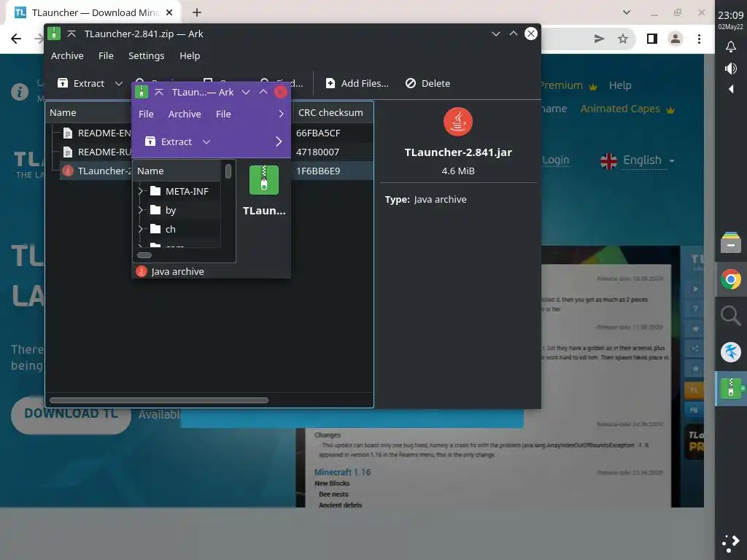Click the green zip archive icon in small Ark
The image size is (747, 560).
point(264,180)
